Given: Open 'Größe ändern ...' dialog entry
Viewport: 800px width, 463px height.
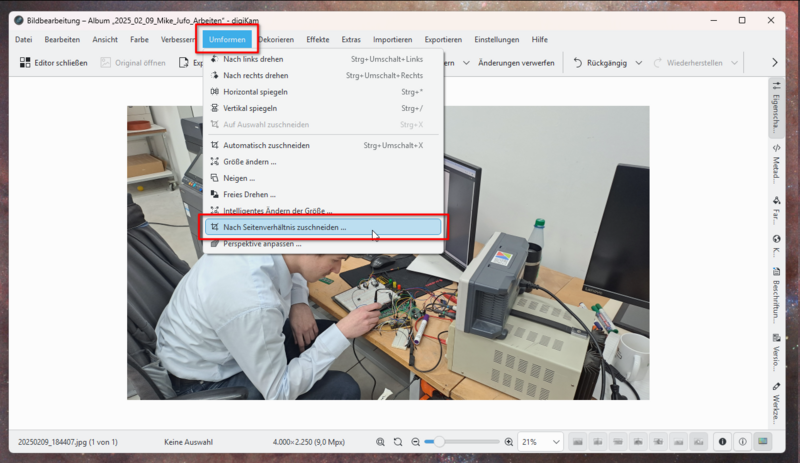Looking at the screenshot, I should point(322,162).
